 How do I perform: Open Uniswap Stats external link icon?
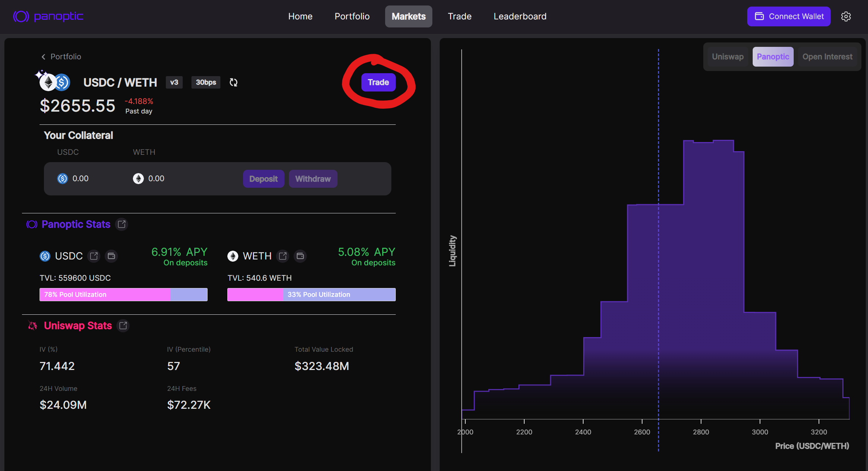[123, 325]
